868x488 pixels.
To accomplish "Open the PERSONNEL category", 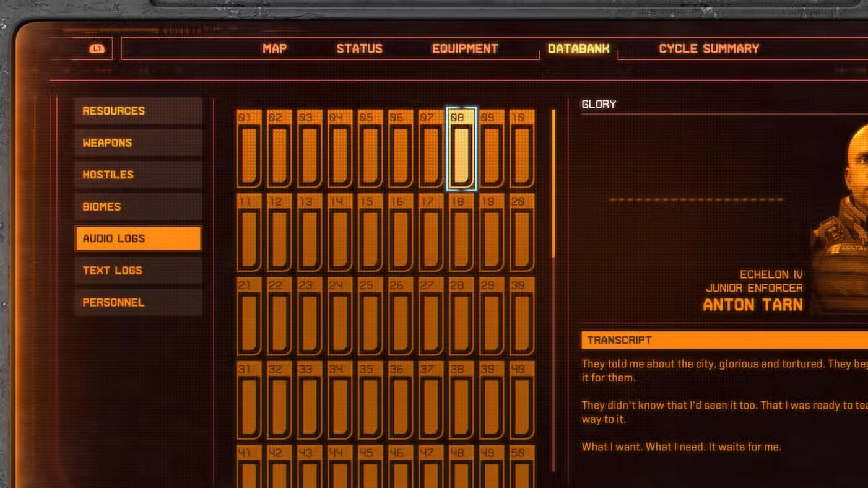I will coord(139,303).
